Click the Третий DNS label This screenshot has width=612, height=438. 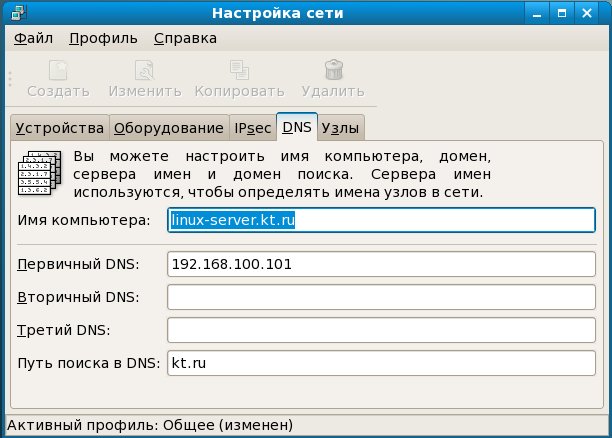click(64, 330)
